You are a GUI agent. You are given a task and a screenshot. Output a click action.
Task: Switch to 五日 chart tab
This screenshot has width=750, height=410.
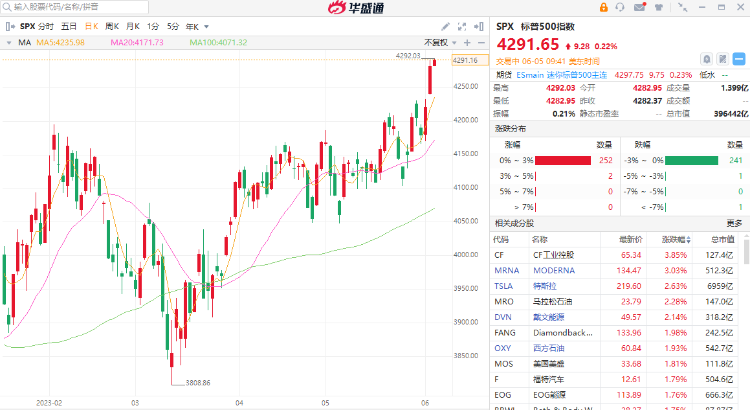coord(68,27)
